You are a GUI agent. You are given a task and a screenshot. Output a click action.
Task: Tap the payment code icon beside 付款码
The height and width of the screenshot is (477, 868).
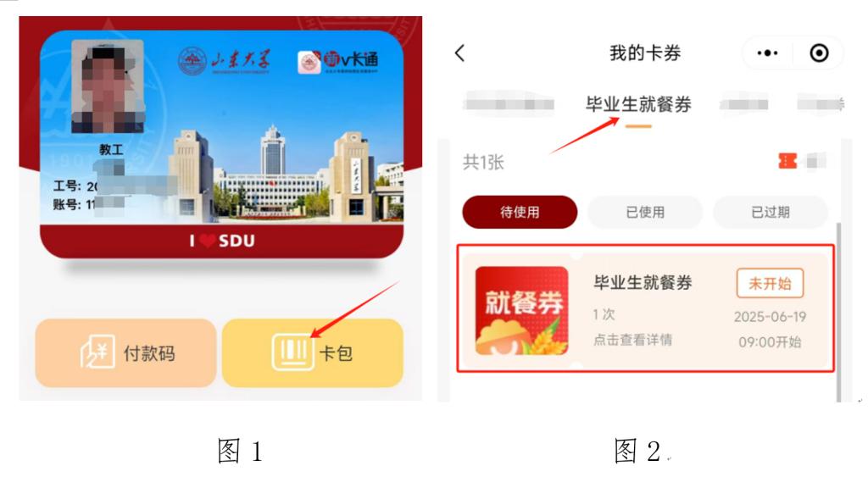(97, 352)
